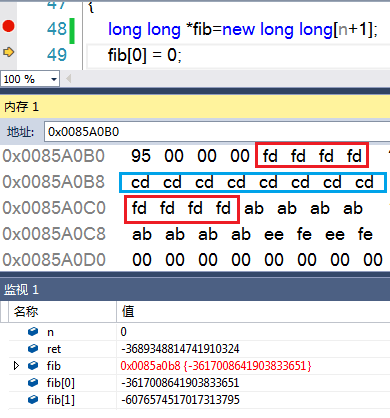Viewport: 390px width, 418px height.
Task: Click the variable icon beside ret
Action: 33,349
